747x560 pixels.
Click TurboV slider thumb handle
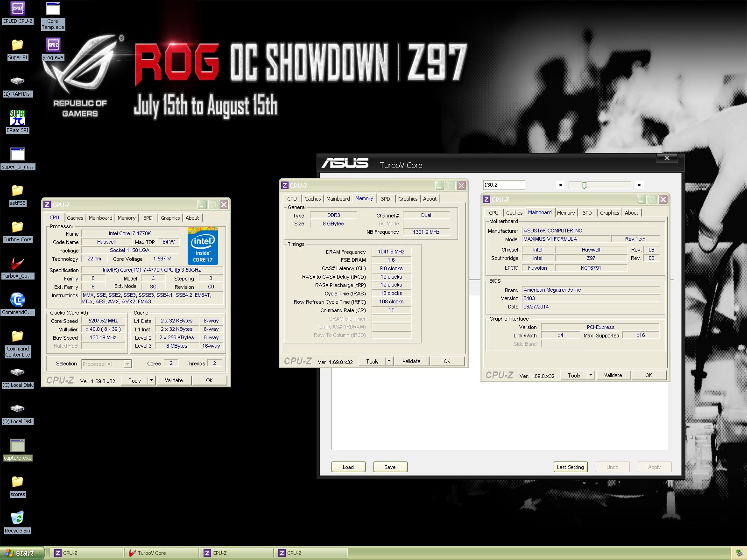584,185
